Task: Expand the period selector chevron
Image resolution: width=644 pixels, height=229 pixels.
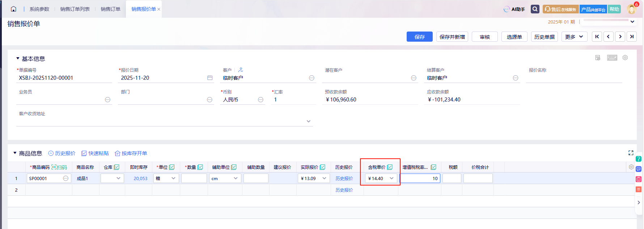Action: coord(632,22)
